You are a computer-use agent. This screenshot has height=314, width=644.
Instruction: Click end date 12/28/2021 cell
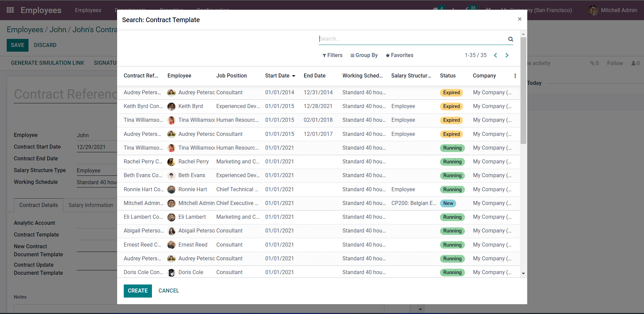318,106
